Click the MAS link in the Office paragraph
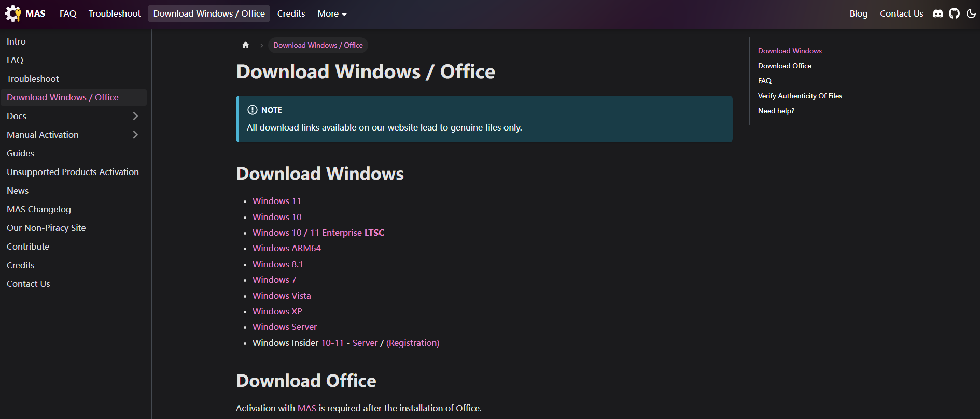The width and height of the screenshot is (980, 419). pyautogui.click(x=307, y=408)
